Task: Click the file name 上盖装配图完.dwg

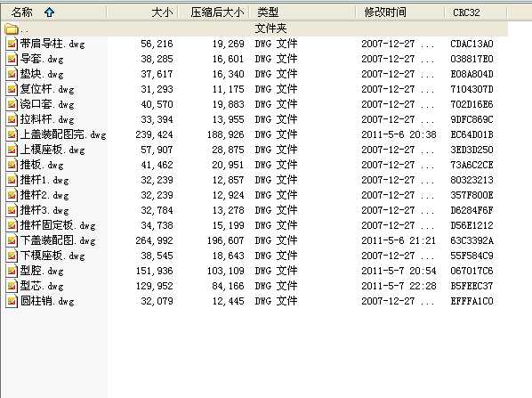Action: (x=63, y=134)
